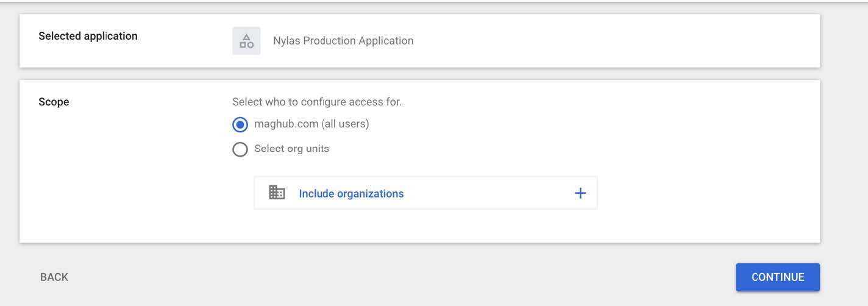Click the Nylas application shapes icon
This screenshot has width=868, height=306.
[246, 41]
